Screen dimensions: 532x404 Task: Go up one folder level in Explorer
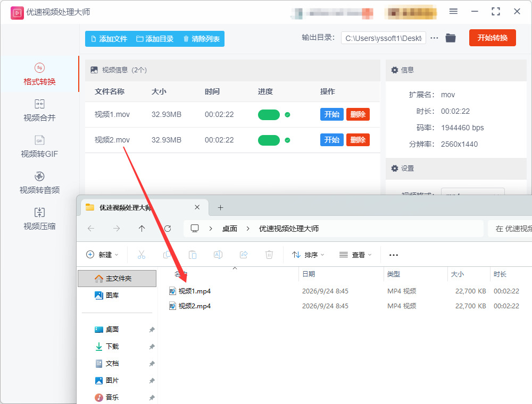142,229
